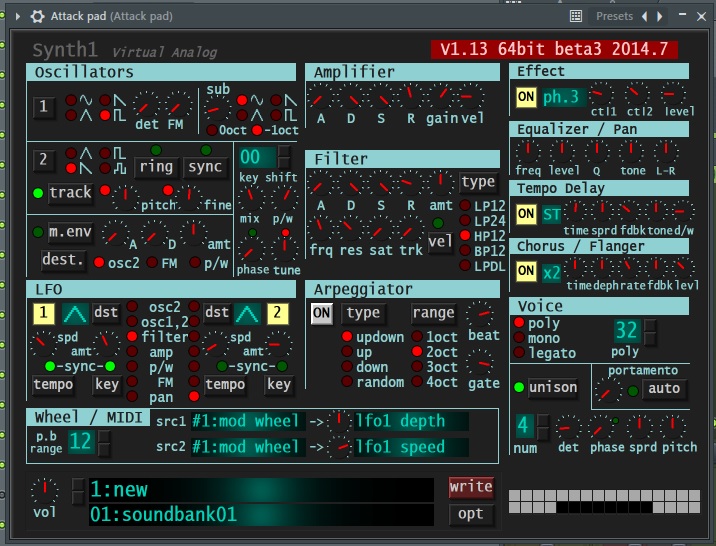Click the 01:soundbank01 bank display
716x546 pixels.
[x=261, y=514]
